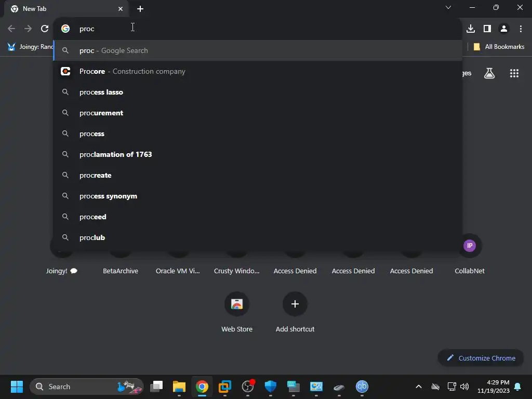Open All Bookmarks folder
This screenshot has width=532, height=399.
(499, 47)
